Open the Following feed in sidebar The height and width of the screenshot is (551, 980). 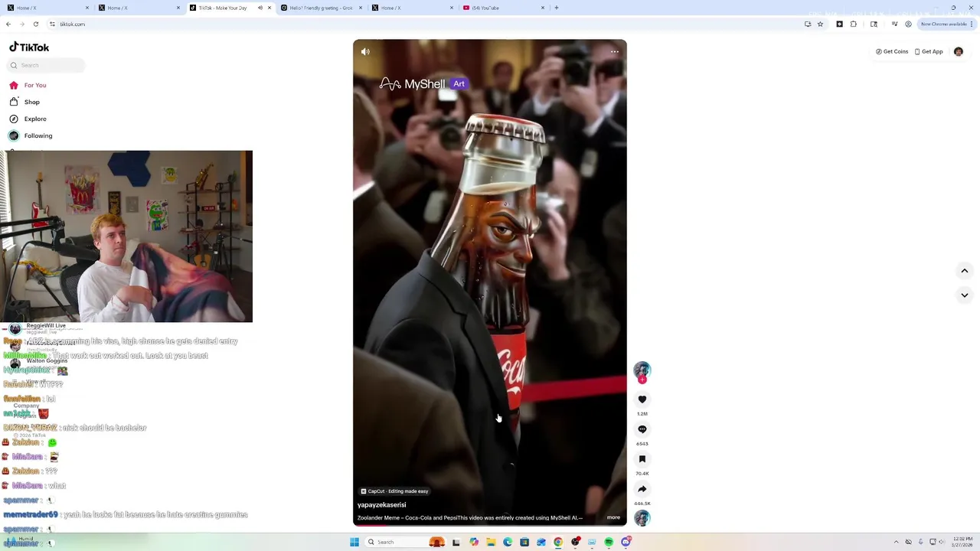click(x=31, y=135)
